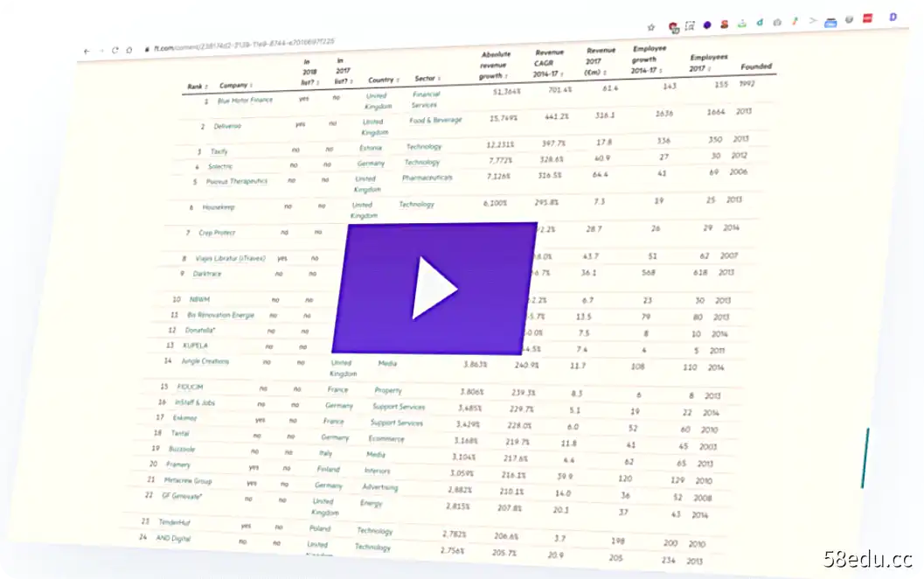The height and width of the screenshot is (579, 924).
Task: Click the ft.com address bar
Action: [243, 45]
